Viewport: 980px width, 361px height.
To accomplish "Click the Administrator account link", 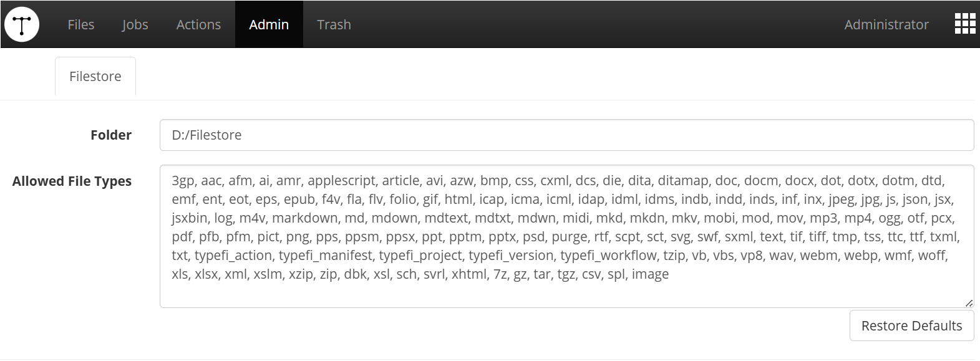I will (x=886, y=24).
